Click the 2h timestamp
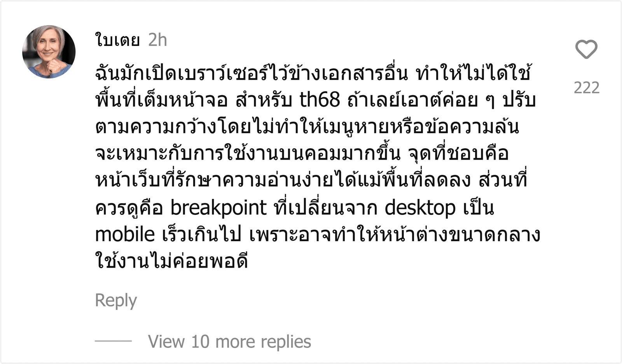The width and height of the screenshot is (622, 364). pos(157,40)
